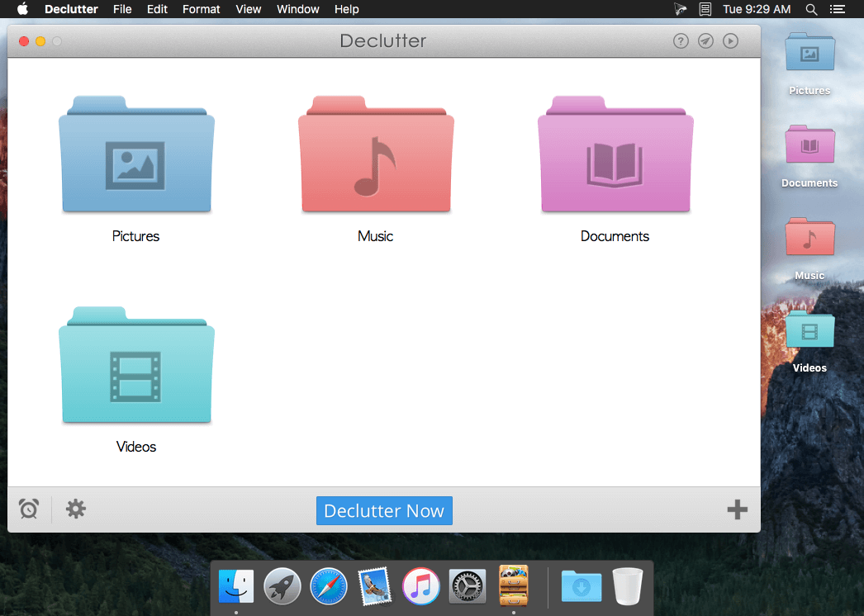Image resolution: width=864 pixels, height=616 pixels.
Task: Select the blue Pictures folder in Declutter
Action: (136, 154)
